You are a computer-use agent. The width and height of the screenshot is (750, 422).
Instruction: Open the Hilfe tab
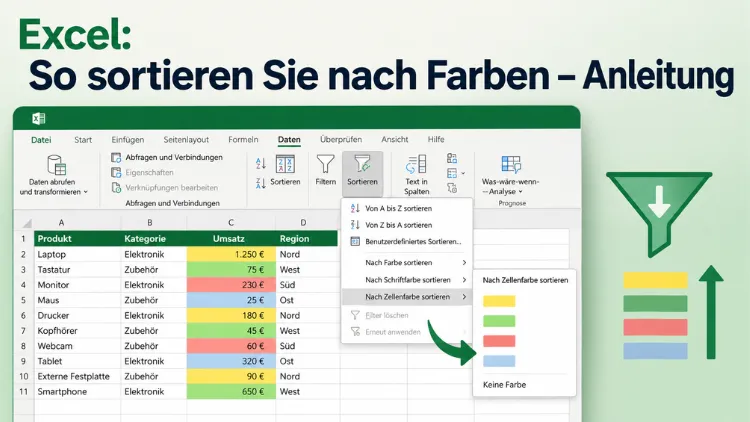pyautogui.click(x=436, y=140)
